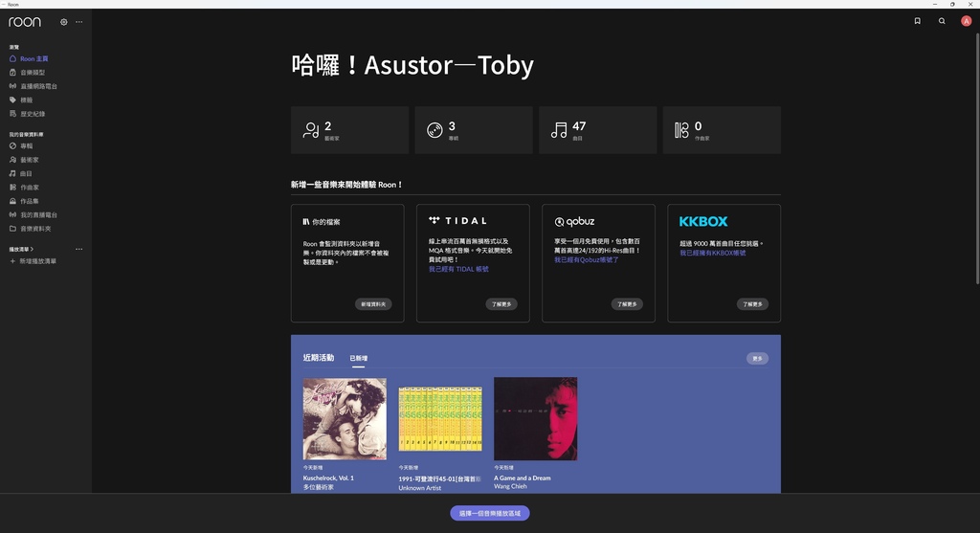Open the yellow 1991 compilation album cover
This screenshot has width=980, height=533.
point(440,419)
